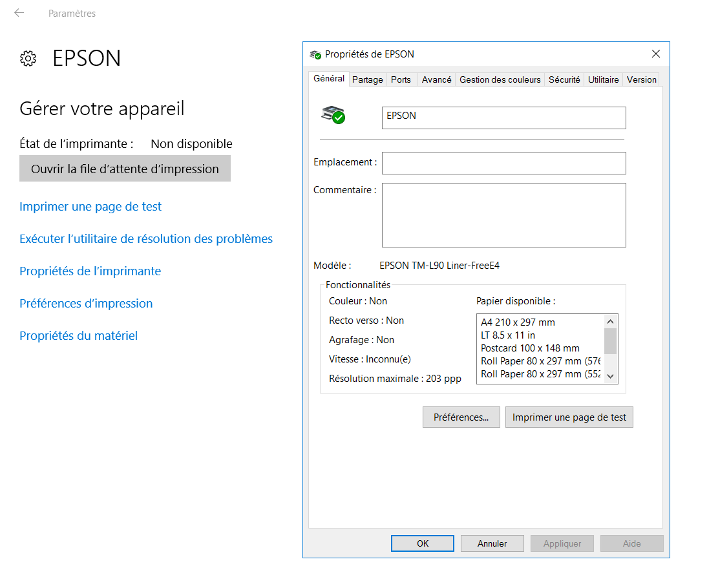Click the Emplacement text field
Viewport: 718px width, 588px height.
[x=503, y=163]
